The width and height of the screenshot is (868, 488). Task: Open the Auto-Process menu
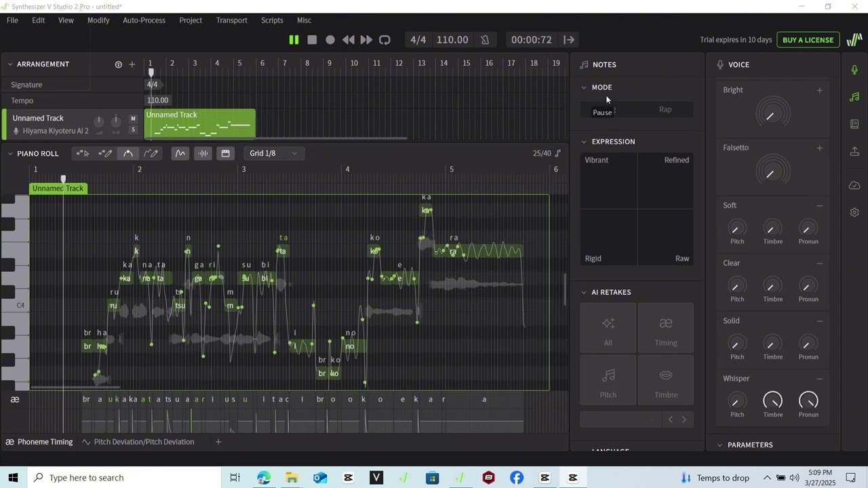click(144, 20)
